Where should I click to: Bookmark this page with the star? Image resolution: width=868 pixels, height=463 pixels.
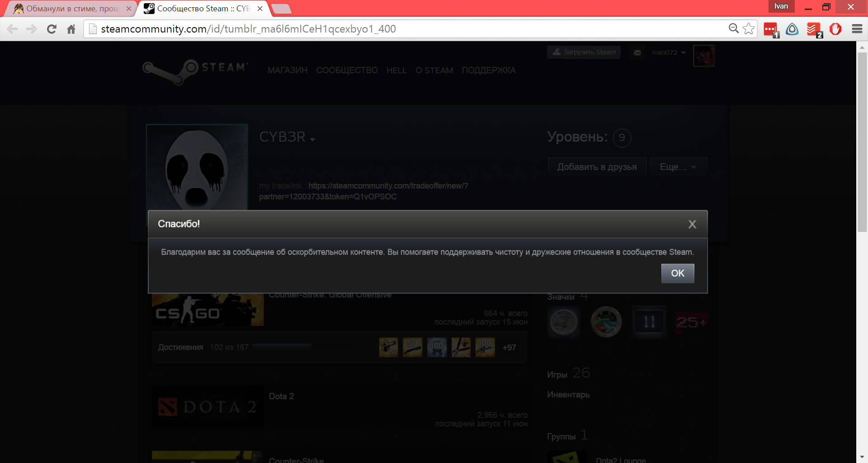[x=749, y=29]
